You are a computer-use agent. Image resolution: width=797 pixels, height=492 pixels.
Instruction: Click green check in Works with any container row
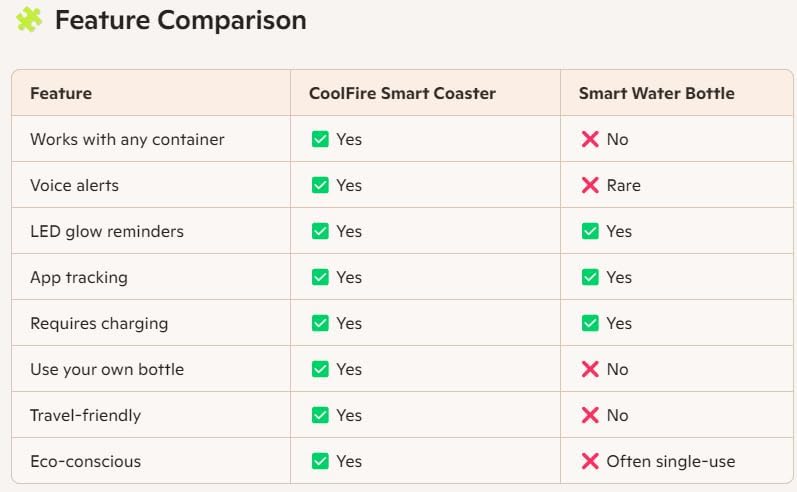click(320, 139)
